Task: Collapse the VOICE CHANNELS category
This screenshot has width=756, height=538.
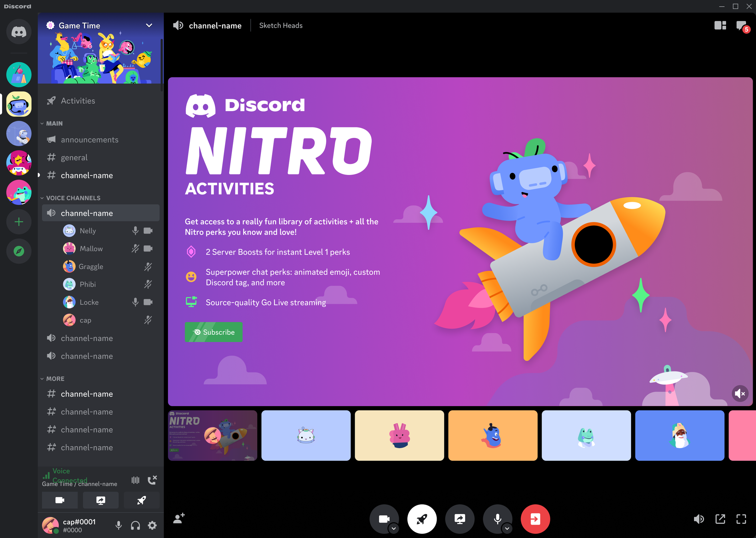Action: coord(70,198)
